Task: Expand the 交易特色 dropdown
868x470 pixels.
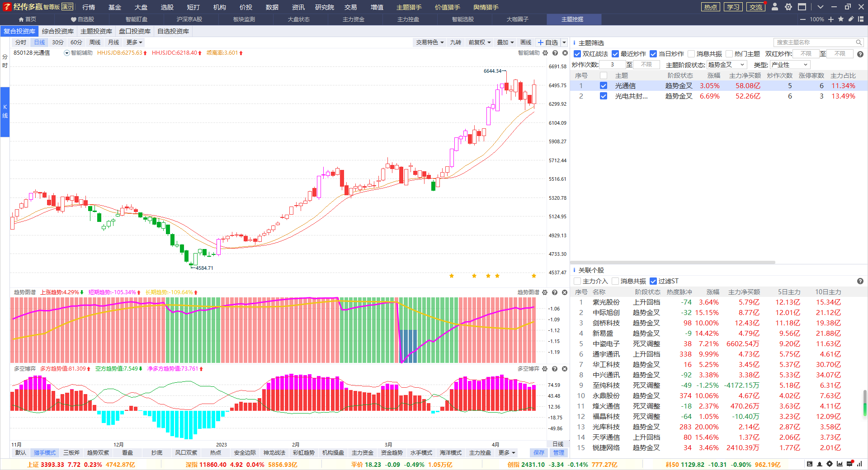Action: pyautogui.click(x=430, y=42)
